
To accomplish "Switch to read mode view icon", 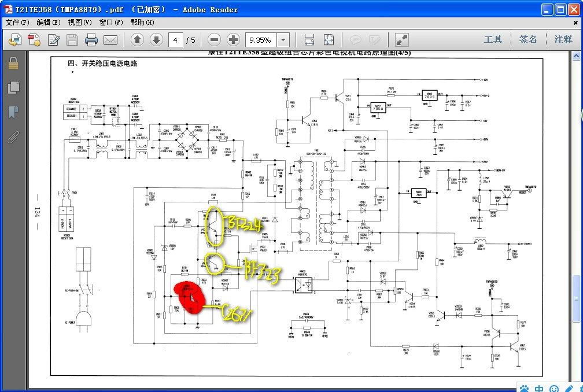I will click(402, 40).
